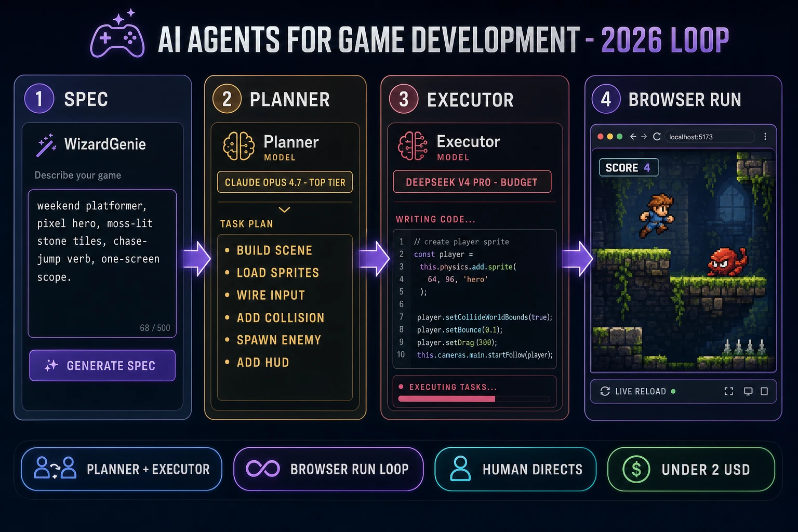Image resolution: width=798 pixels, height=532 pixels.
Task: Select the Planner + Executor pill
Action: tap(122, 469)
